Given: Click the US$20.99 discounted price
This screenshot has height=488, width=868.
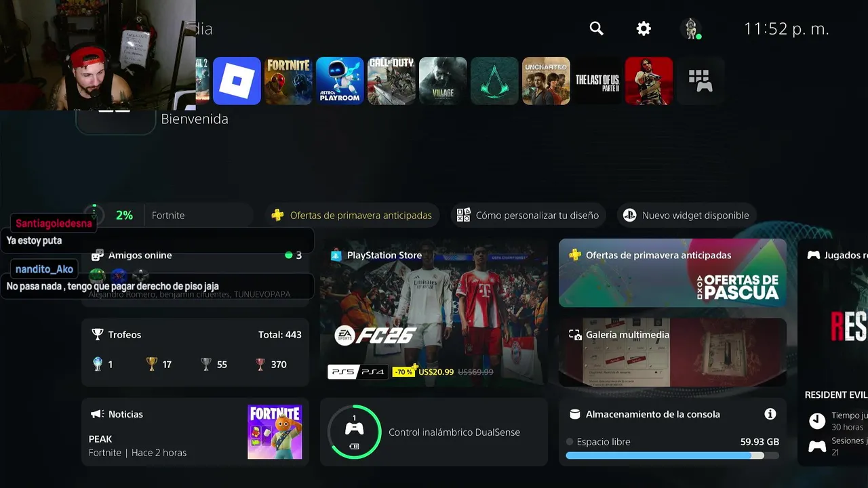Looking at the screenshot, I should click(436, 372).
